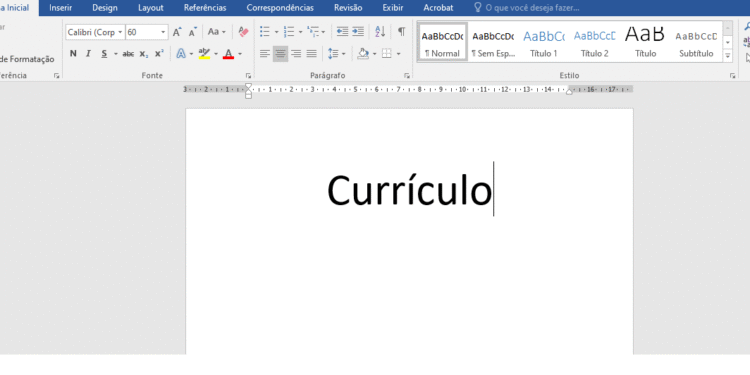Toggle italic formatting
Viewport: 750px width, 375px height.
(88, 54)
